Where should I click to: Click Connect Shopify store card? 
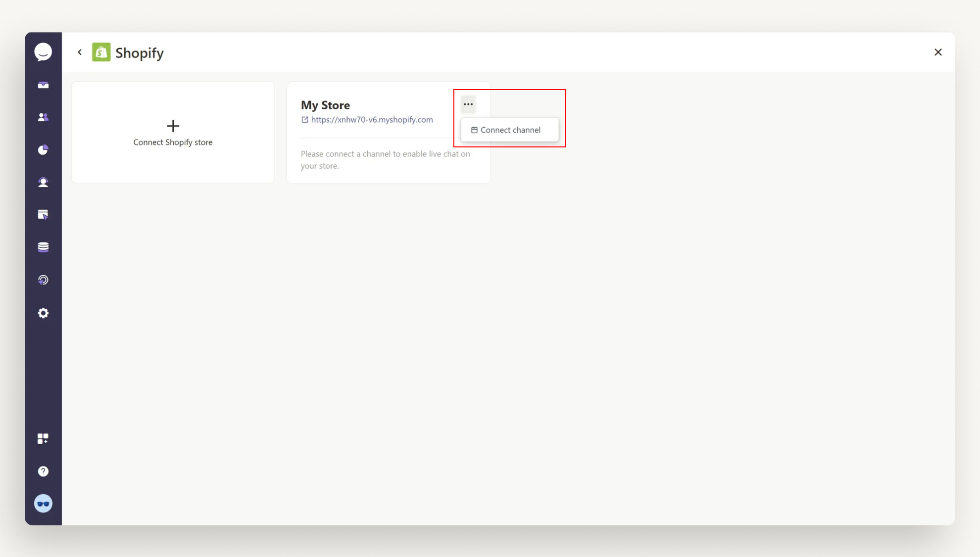coord(173,142)
